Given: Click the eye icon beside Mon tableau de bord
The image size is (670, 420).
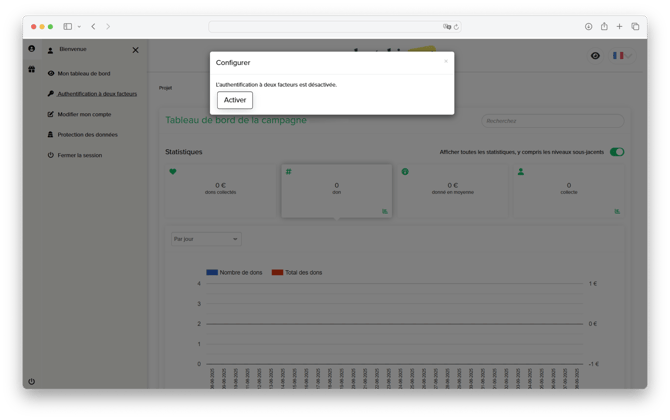Looking at the screenshot, I should 51,73.
